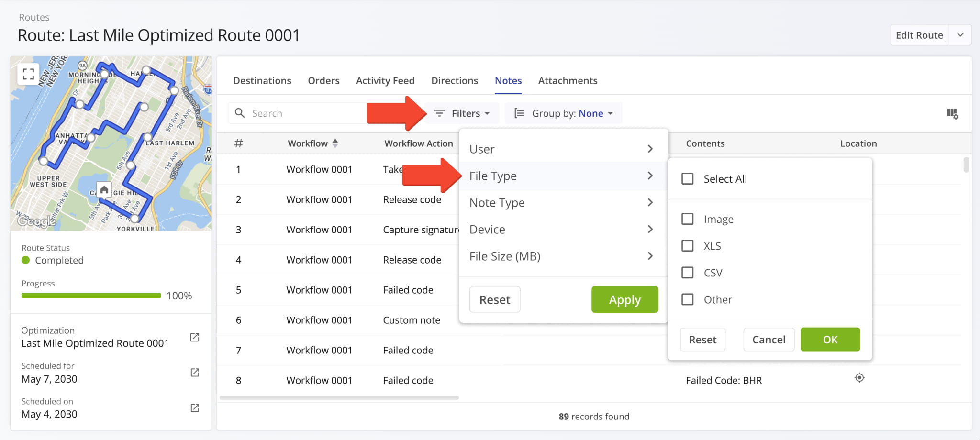The width and height of the screenshot is (980, 440).
Task: Expand the Edit Route dropdown arrow
Action: 960,35
